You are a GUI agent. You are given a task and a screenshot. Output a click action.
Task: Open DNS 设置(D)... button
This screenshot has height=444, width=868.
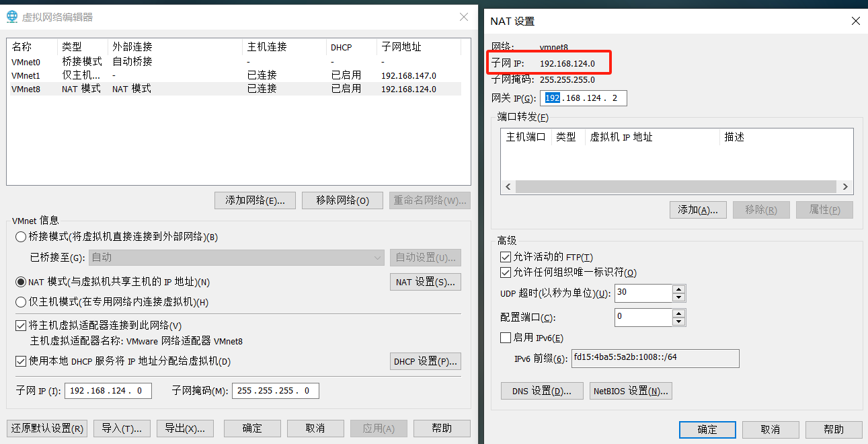tap(542, 391)
